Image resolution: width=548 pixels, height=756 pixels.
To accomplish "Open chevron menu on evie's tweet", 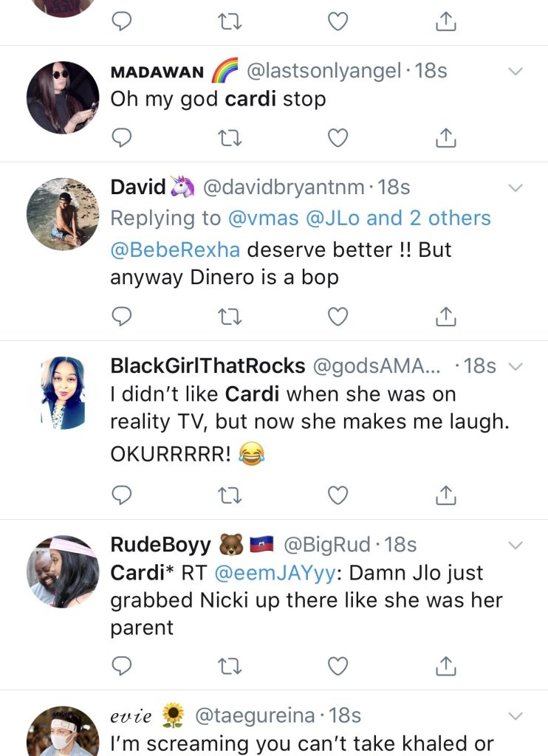I will pos(516,716).
